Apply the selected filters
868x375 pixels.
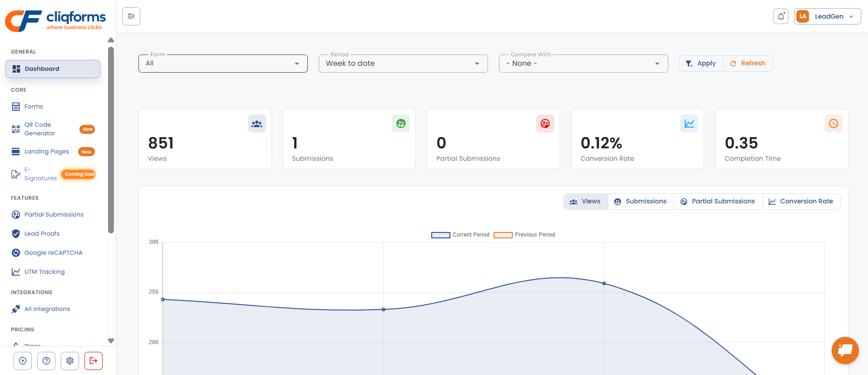[x=701, y=64]
